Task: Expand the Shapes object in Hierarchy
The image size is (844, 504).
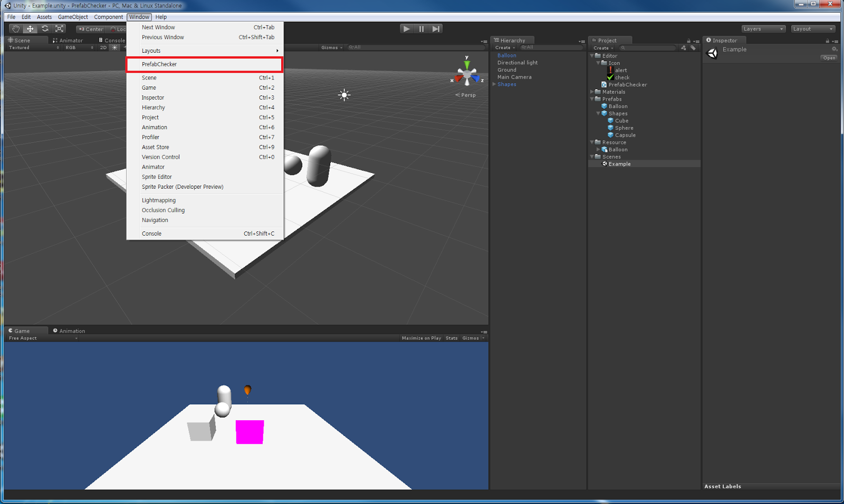Action: pyautogui.click(x=494, y=84)
